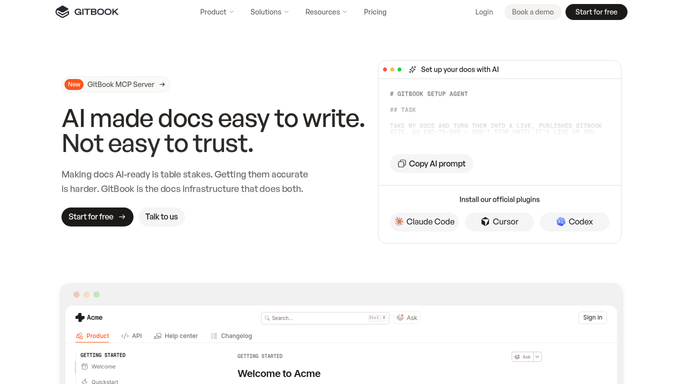Click the '## TASK' prompt line
Viewport: 683px width, 384px height.
403,110
